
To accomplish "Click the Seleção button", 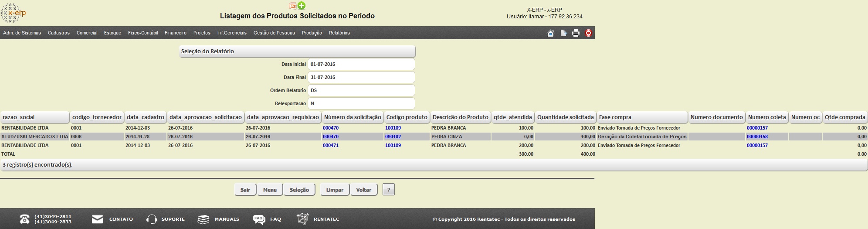I will pos(299,190).
